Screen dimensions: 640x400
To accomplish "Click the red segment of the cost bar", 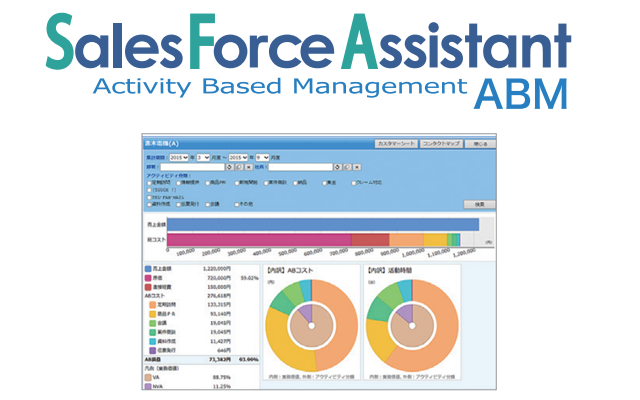I will point(370,240).
